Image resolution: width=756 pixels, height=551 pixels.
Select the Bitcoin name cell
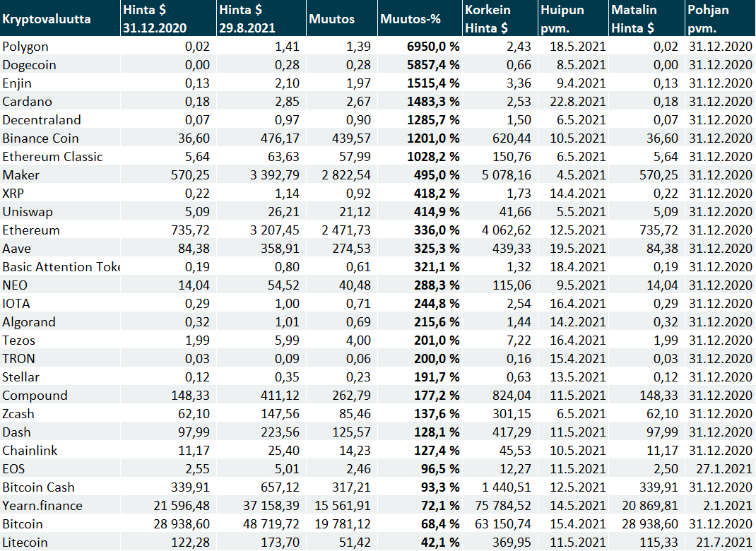point(23,524)
